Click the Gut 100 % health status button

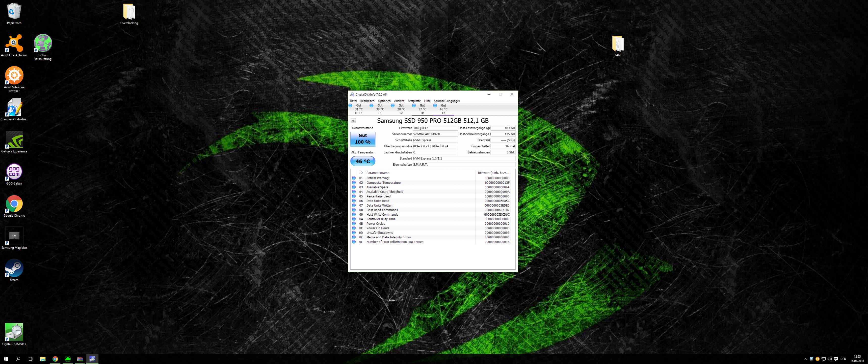pyautogui.click(x=362, y=139)
